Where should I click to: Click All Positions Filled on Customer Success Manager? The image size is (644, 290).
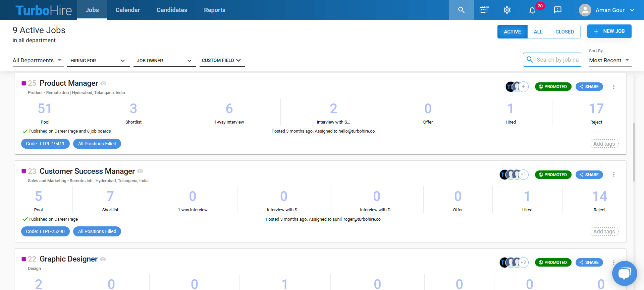tap(97, 231)
